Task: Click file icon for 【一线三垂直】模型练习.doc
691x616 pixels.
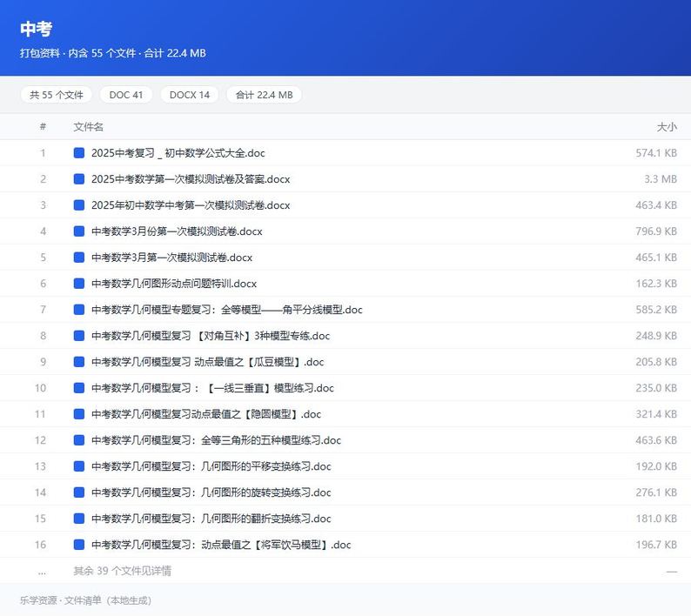Action: pyautogui.click(x=79, y=388)
